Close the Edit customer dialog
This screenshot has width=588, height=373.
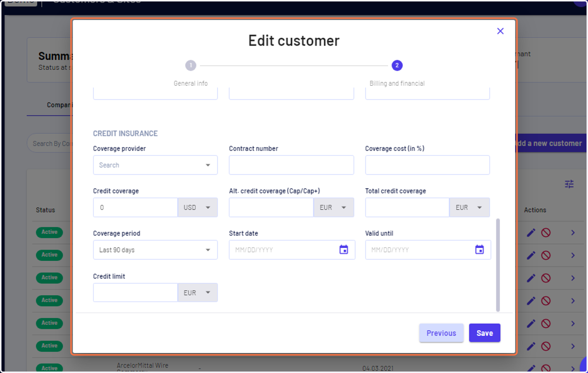[x=500, y=31]
